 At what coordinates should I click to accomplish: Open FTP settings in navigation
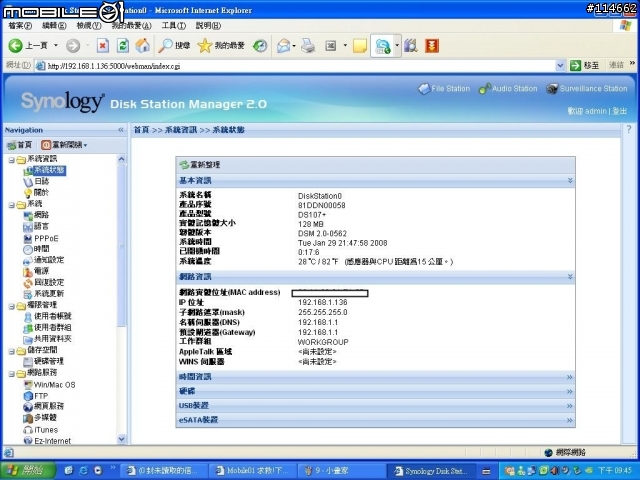41,396
